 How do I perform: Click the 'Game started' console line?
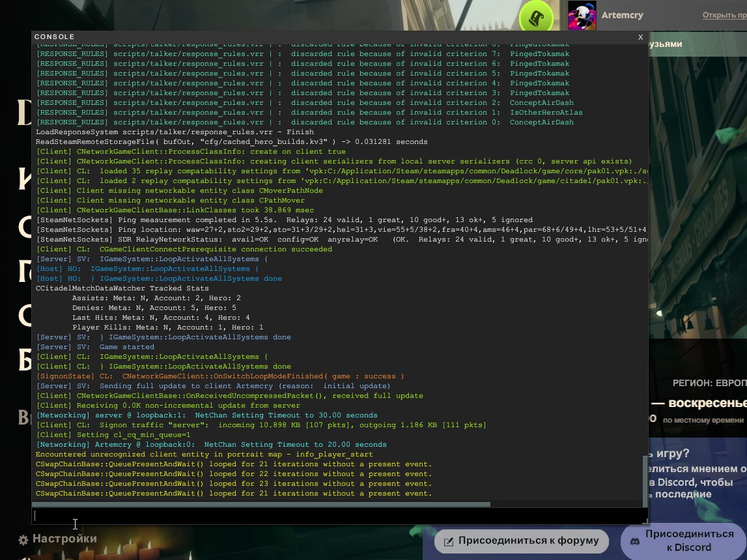tap(95, 346)
